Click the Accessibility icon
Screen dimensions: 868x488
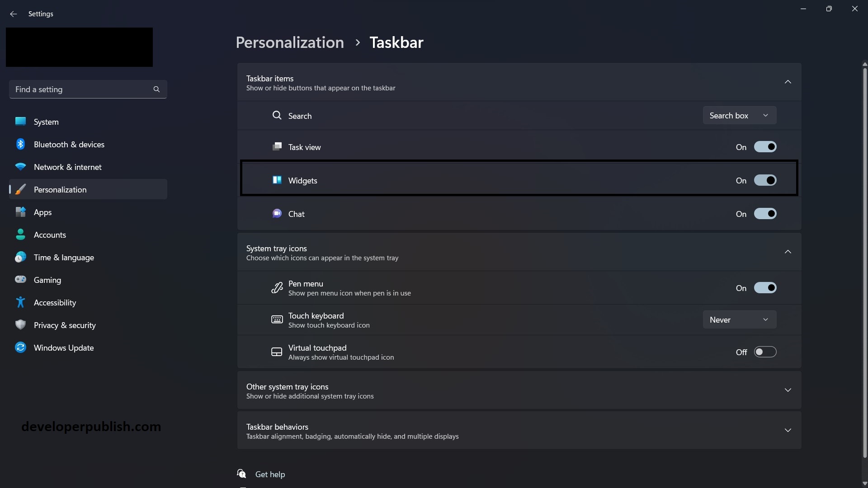20,302
